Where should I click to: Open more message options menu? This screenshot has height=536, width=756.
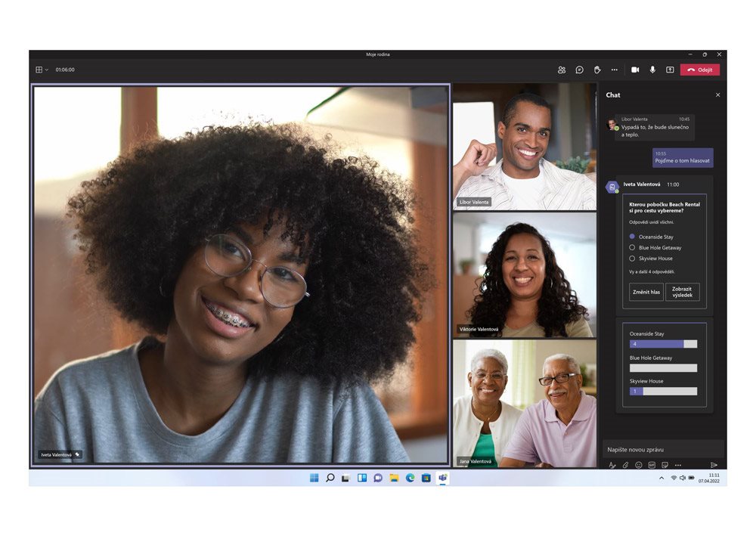(x=678, y=464)
